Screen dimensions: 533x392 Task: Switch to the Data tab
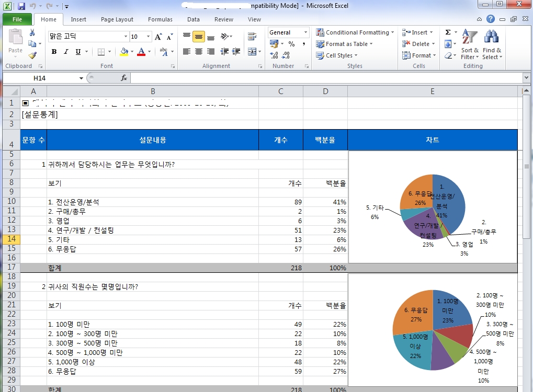(x=194, y=19)
